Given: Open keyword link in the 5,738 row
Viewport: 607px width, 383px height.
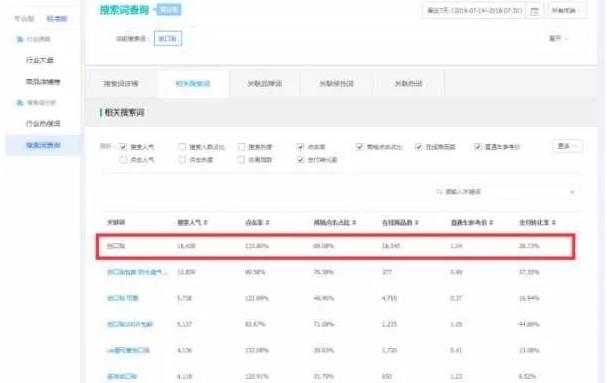Looking at the screenshot, I should coord(123,298).
